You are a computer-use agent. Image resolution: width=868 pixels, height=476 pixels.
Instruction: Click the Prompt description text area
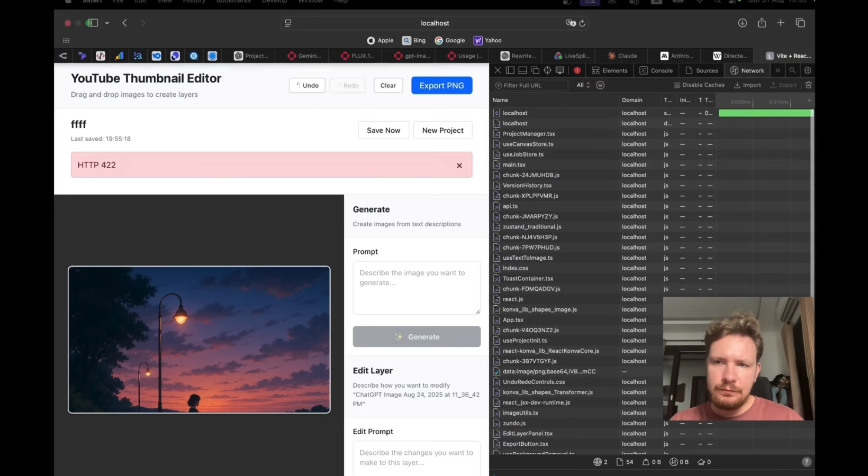click(417, 288)
